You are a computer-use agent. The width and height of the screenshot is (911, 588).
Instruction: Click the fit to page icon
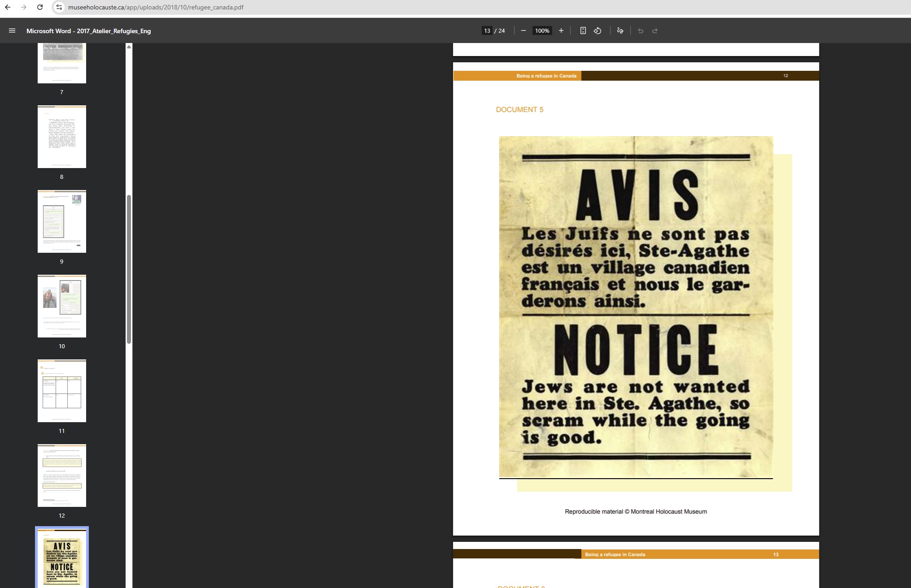(x=583, y=31)
